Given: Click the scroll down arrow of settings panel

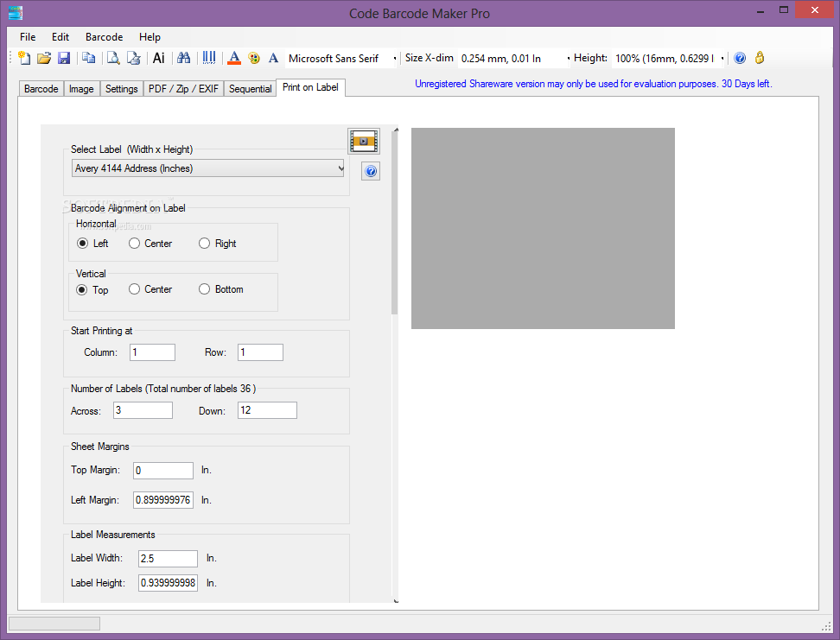Looking at the screenshot, I should click(x=396, y=601).
